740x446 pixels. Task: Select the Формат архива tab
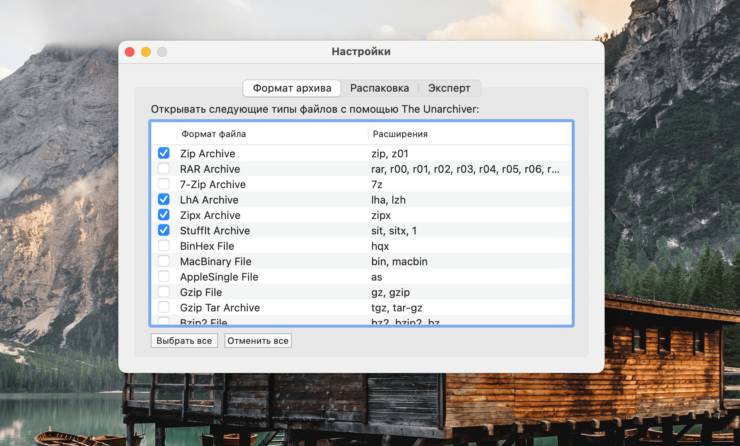coord(292,88)
